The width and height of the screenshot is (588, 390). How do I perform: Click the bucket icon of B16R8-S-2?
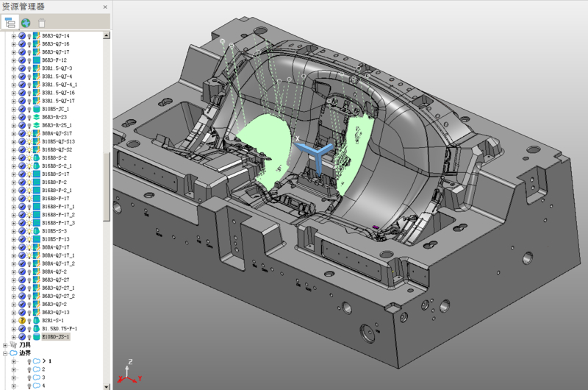(x=36, y=157)
